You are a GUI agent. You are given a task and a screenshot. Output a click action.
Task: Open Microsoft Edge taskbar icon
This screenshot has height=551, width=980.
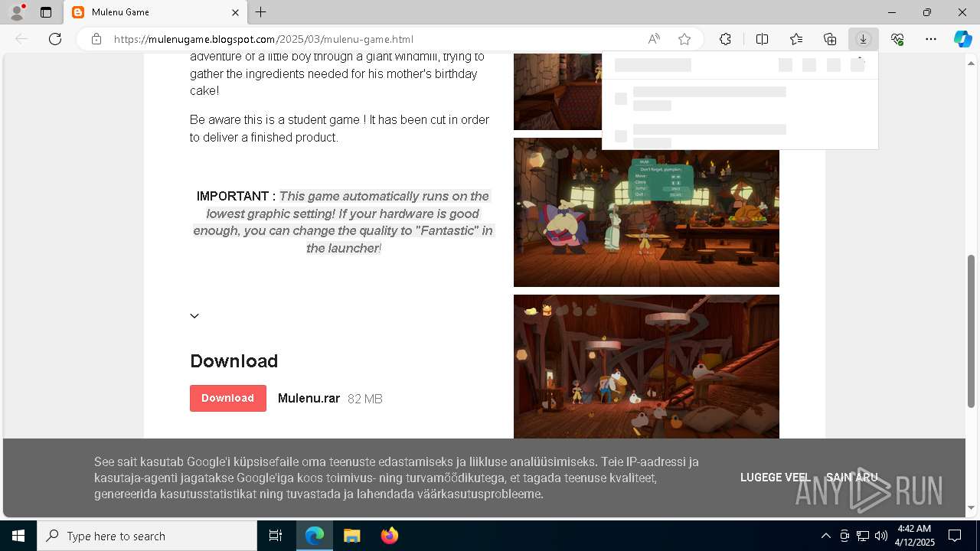click(x=315, y=536)
